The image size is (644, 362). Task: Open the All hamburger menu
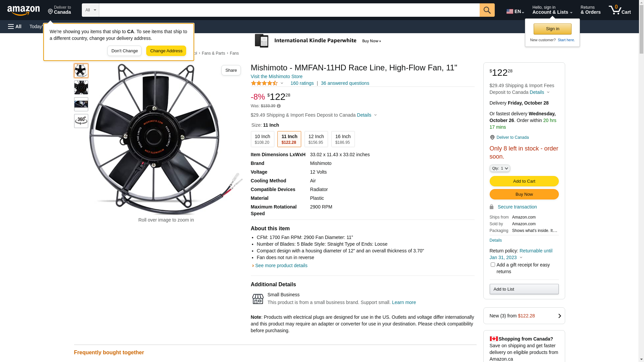(15, 26)
